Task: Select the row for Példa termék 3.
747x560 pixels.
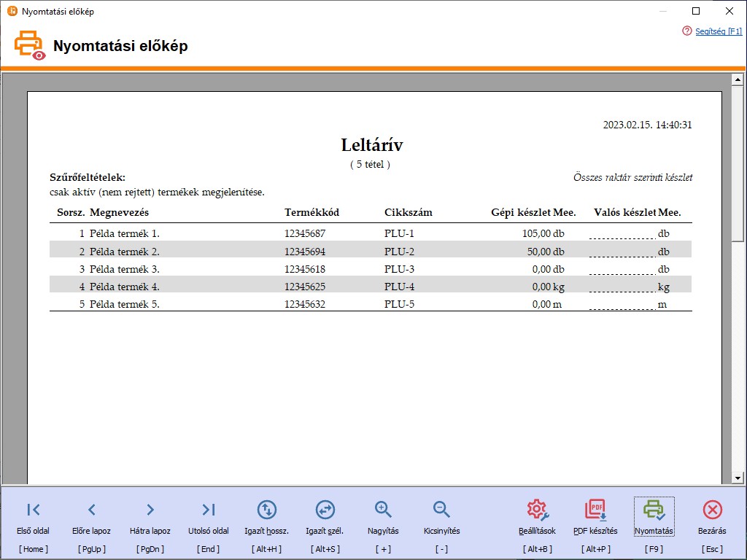Action: tap(292, 269)
